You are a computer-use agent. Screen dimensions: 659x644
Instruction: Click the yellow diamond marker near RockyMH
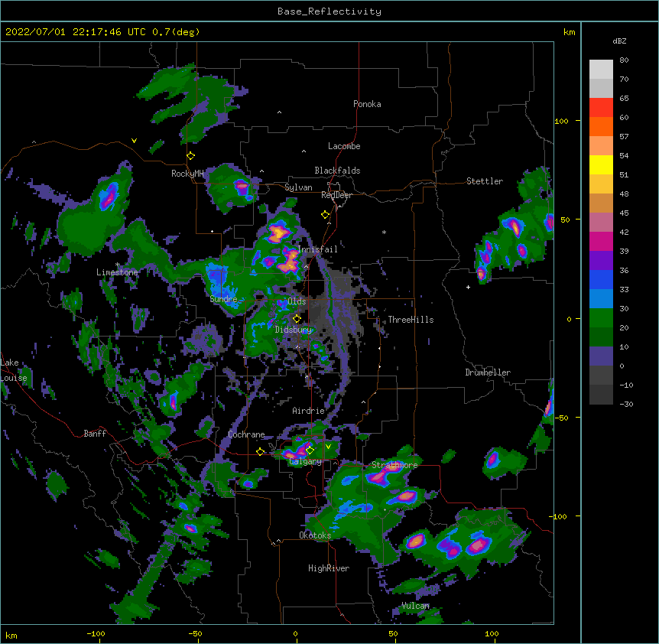pos(191,156)
